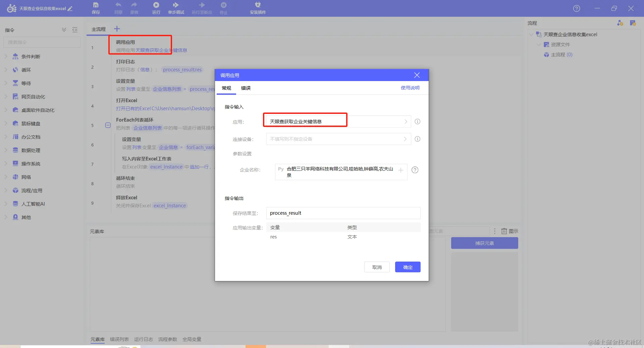Click process_result:res variable in 打印日志 step
This screenshot has height=348, width=644.
tap(182, 70)
